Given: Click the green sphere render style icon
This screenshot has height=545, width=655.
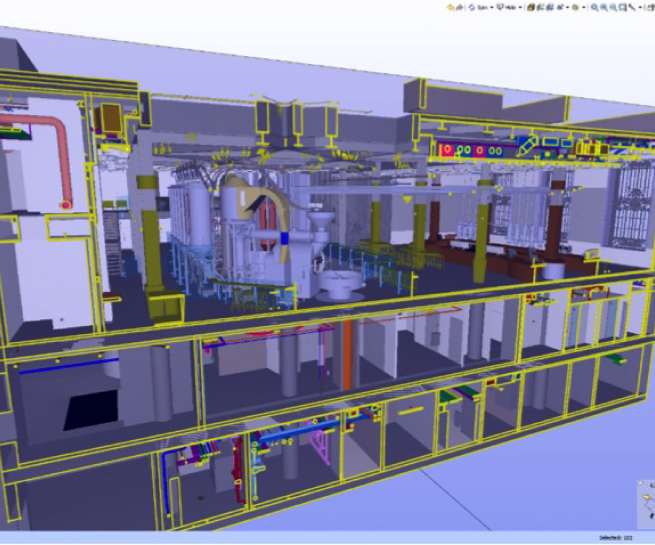Looking at the screenshot, I should pyautogui.click(x=575, y=6).
